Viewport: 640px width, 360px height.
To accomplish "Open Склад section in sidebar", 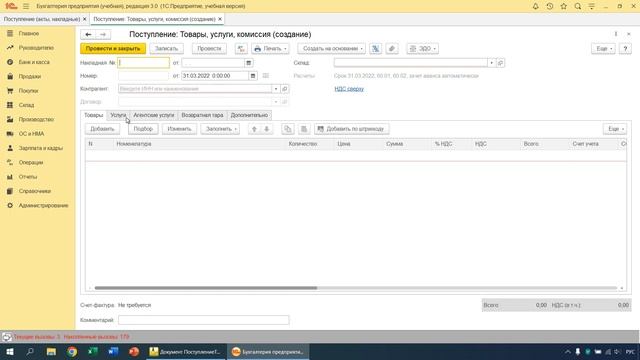I will [26, 105].
